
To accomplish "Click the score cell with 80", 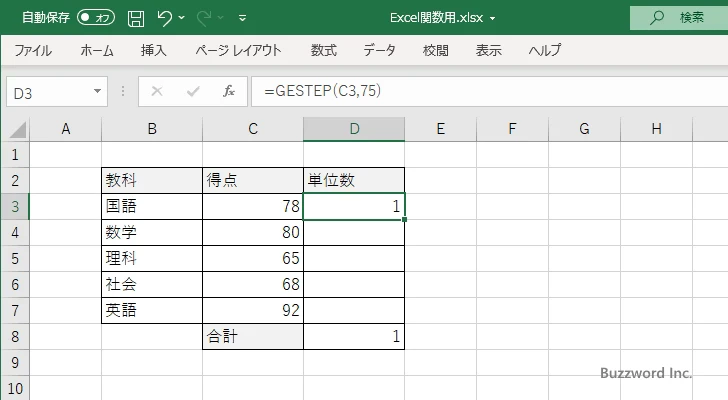I will [253, 232].
